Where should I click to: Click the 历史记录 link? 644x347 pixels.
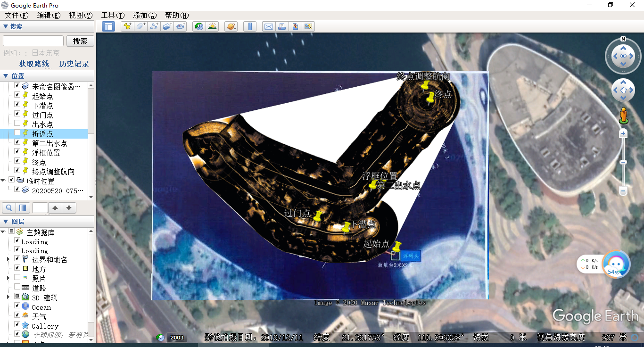74,64
